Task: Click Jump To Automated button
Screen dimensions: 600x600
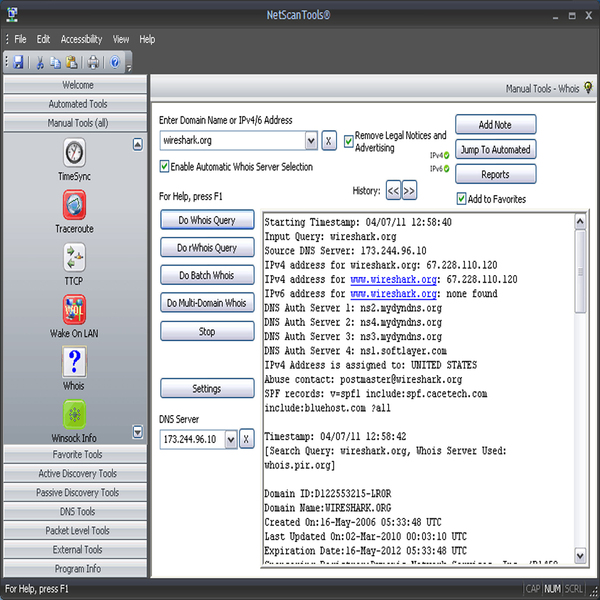Action: tap(496, 149)
